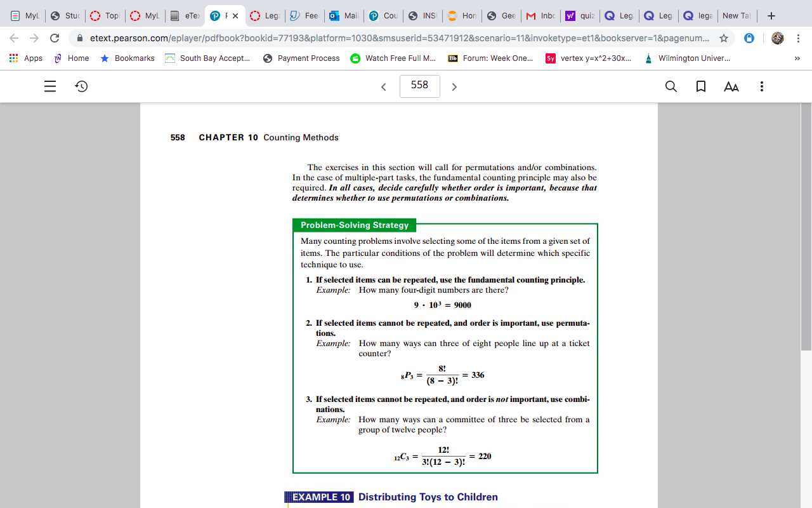812x508 pixels.
Task: Open the text size AA settings
Action: (731, 87)
